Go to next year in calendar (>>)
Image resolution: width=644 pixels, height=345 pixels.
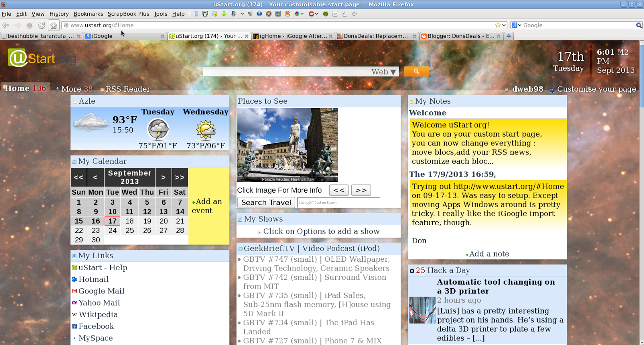coord(180,177)
